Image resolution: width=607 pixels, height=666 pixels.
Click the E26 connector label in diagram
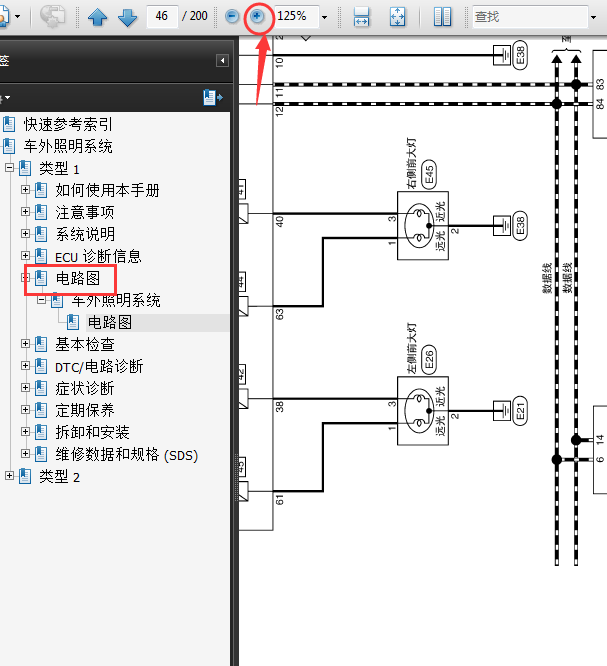[x=429, y=359]
